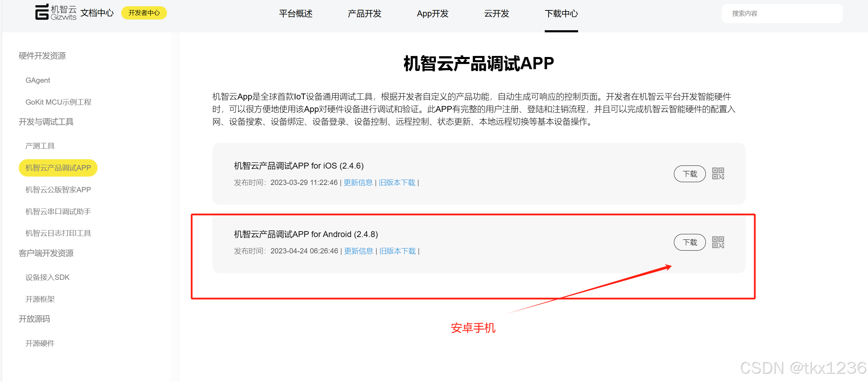Open GoKit MCU示例工程 sidebar item
Screen dimensions: 868x382
click(x=58, y=102)
